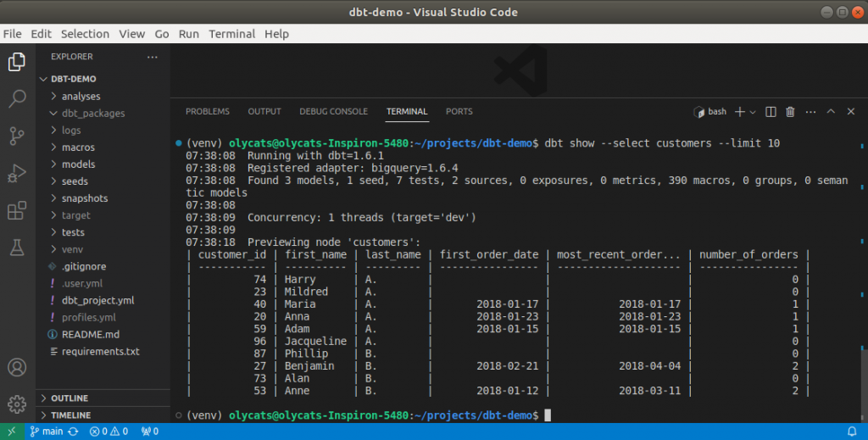This screenshot has width=868, height=440.
Task: Open the Search view in activity bar
Action: pos(17,99)
